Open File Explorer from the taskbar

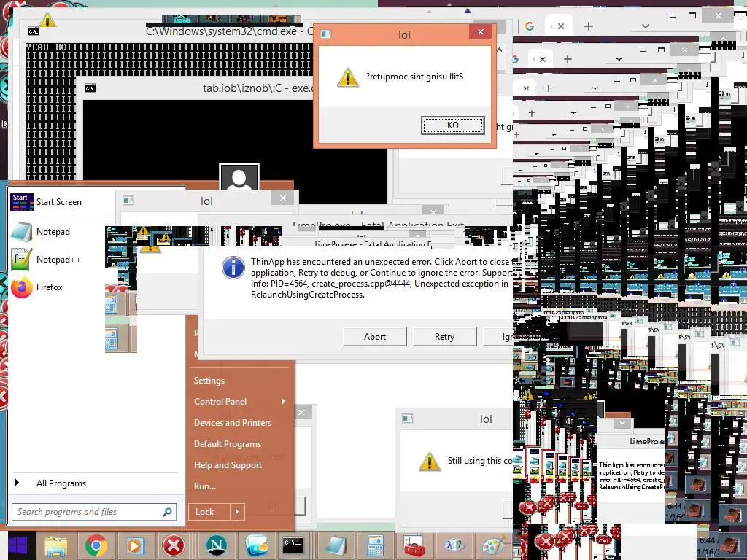55,545
